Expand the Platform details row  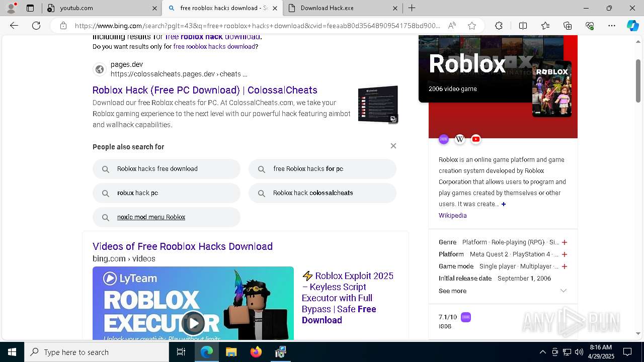tap(565, 254)
